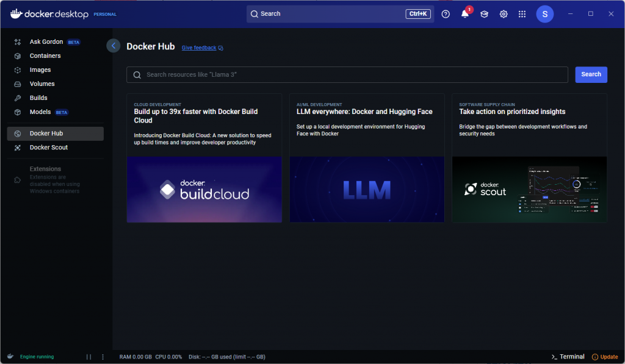The image size is (625, 364).
Task: Click 'LLM everywhere: Docker and Hugging Face' title
Action: click(364, 112)
